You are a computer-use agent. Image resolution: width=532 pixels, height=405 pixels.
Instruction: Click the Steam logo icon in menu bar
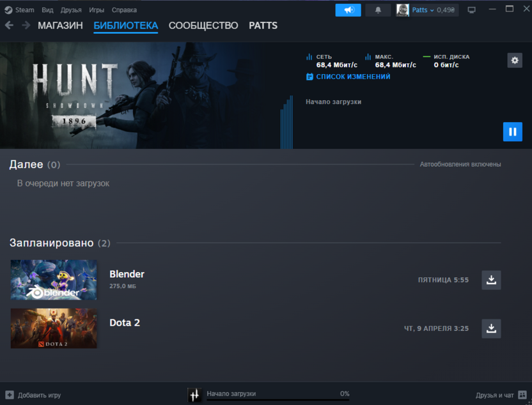(x=8, y=10)
